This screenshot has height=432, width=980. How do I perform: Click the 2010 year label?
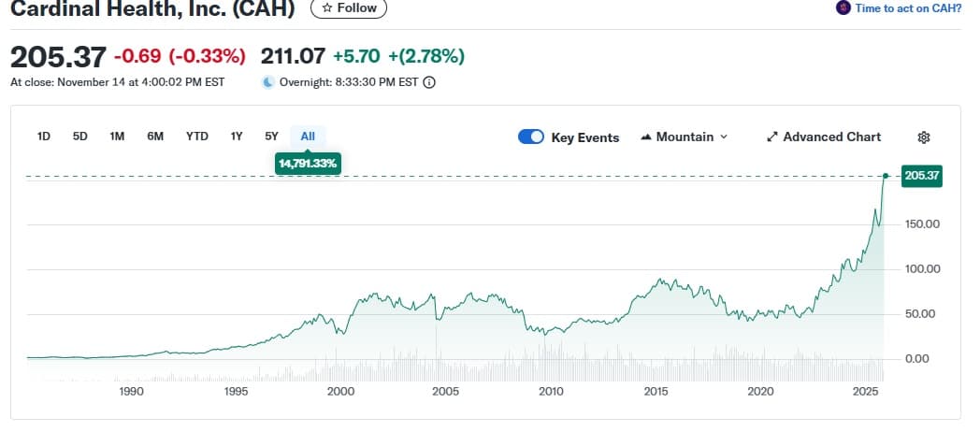pos(551,392)
